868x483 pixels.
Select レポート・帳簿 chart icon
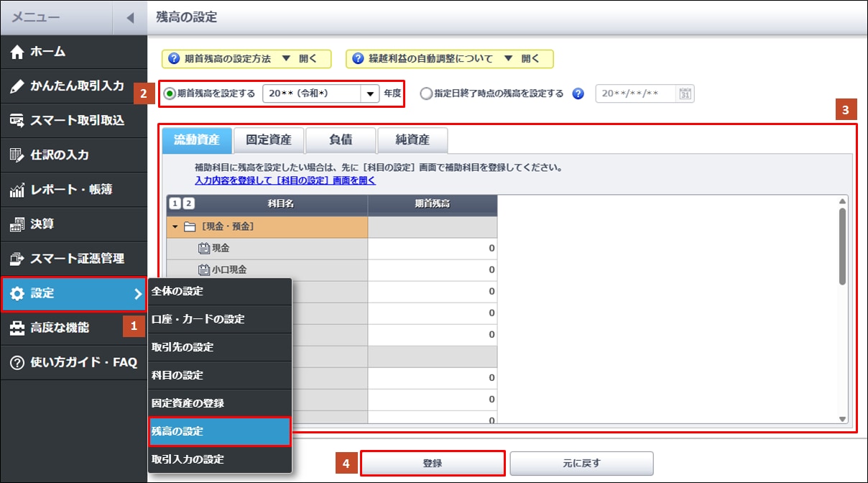pos(18,190)
